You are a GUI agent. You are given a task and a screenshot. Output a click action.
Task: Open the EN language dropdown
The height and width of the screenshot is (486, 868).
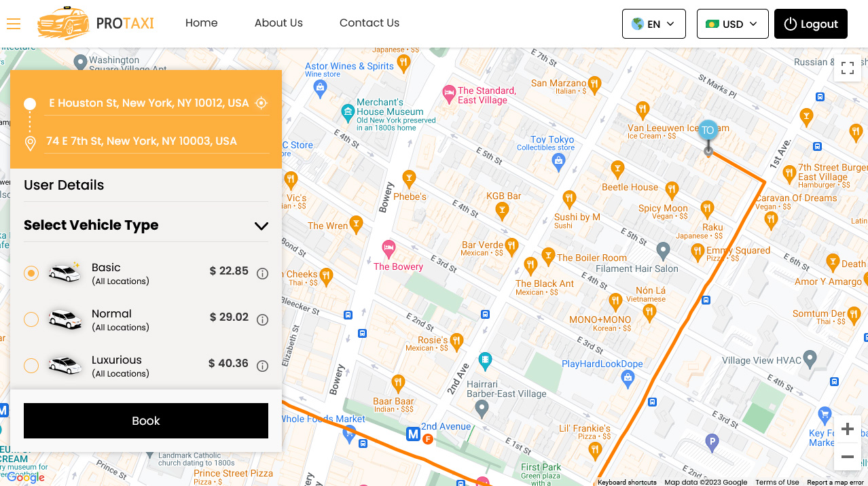pos(654,24)
